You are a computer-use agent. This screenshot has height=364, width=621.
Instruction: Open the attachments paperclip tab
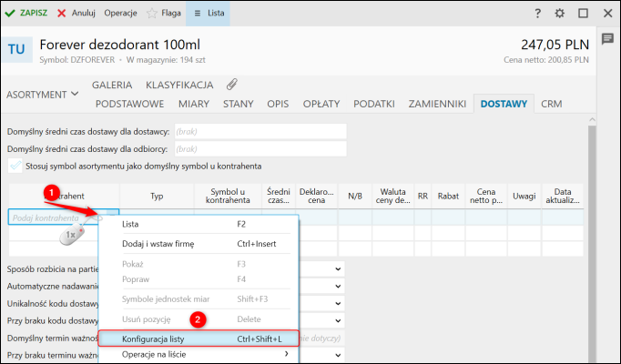(232, 85)
